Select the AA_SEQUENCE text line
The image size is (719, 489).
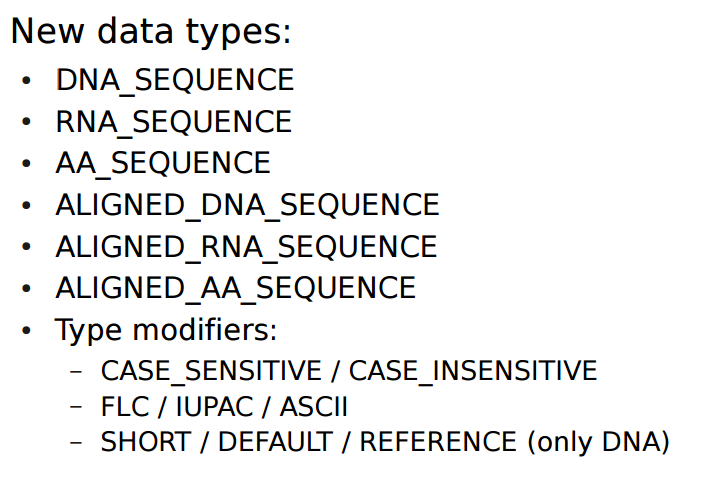pos(163,163)
